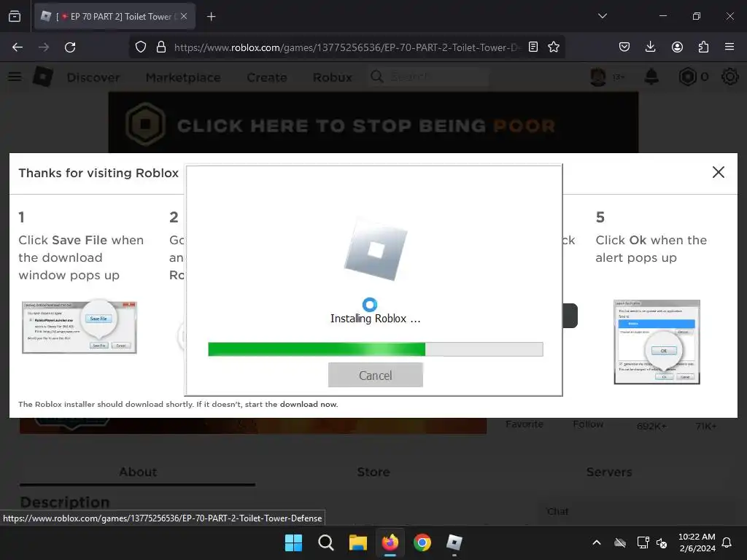Screen dimensions: 747x560
Task: Show the Firefox downloads panel
Action: pos(650,47)
